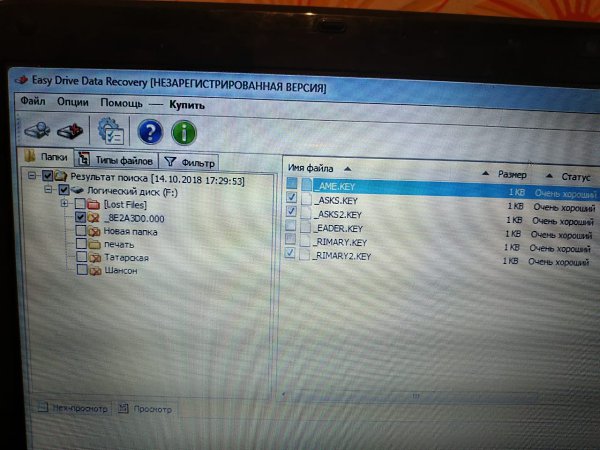Viewport: 600px width, 450px height.
Task: Tick the checkbox next to печать folder
Action: (x=80, y=244)
